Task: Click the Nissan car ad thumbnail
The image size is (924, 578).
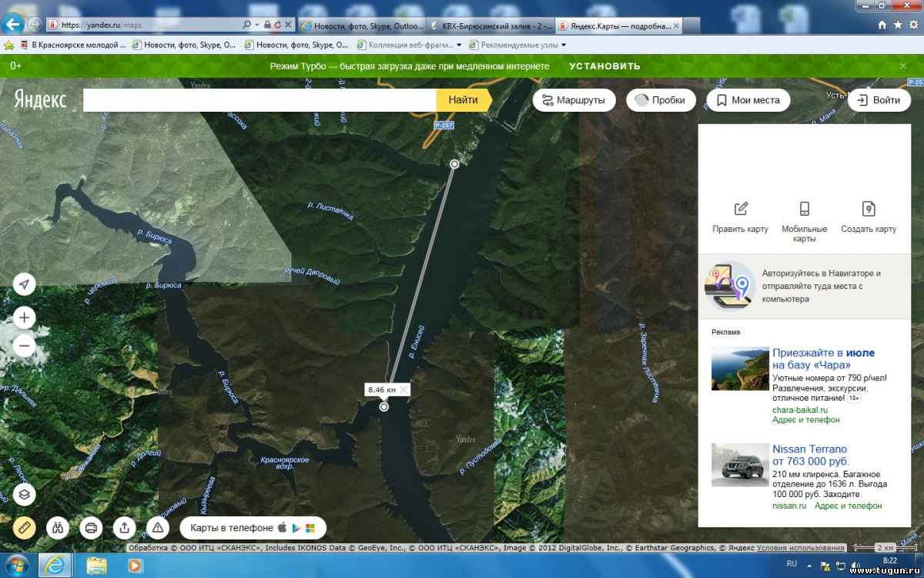Action: click(x=739, y=465)
